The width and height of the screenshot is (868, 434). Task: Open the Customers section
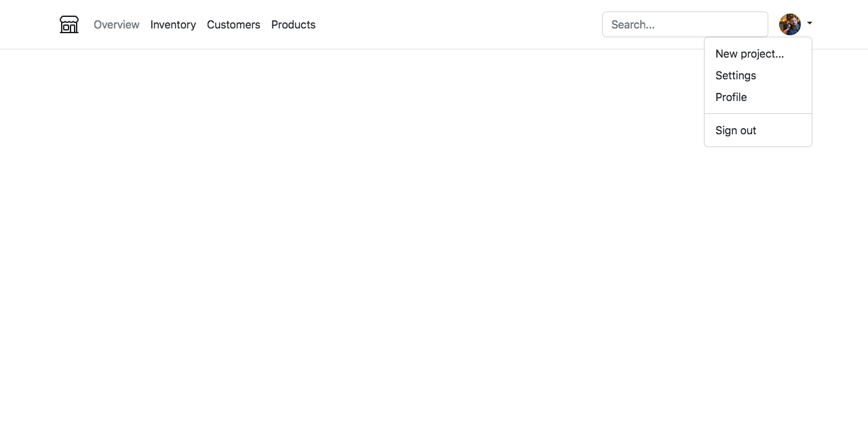click(233, 24)
